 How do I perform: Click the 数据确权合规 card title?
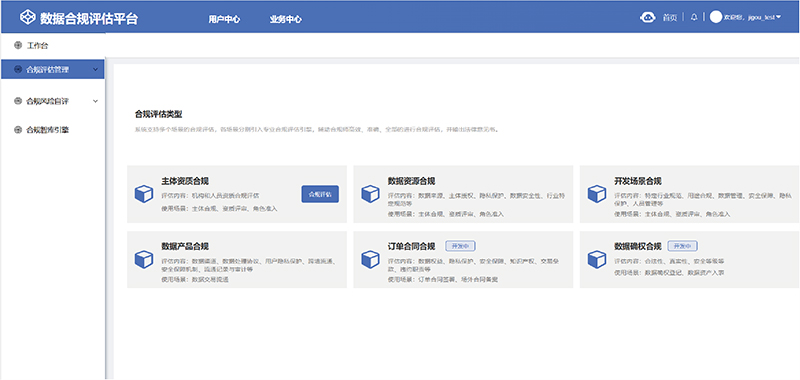[638, 246]
